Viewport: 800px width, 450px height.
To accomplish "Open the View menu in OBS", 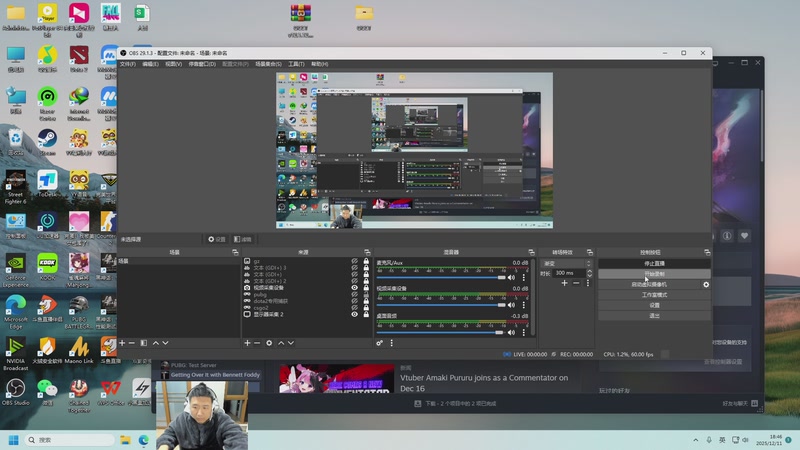I will coord(173,64).
